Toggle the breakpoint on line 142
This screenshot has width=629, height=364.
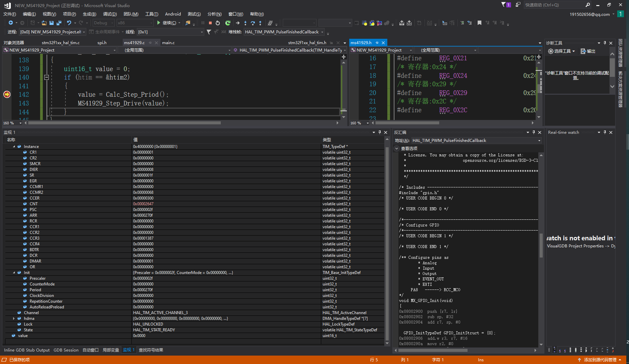point(7,95)
